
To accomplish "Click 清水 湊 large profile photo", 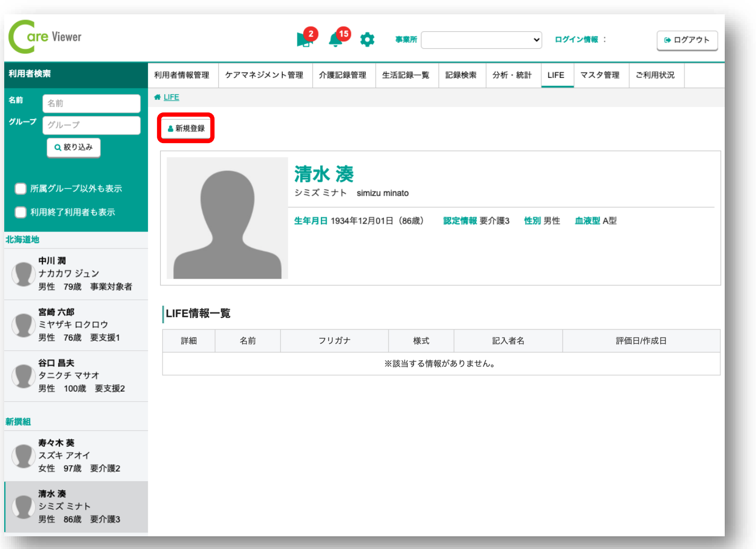I will (227, 218).
